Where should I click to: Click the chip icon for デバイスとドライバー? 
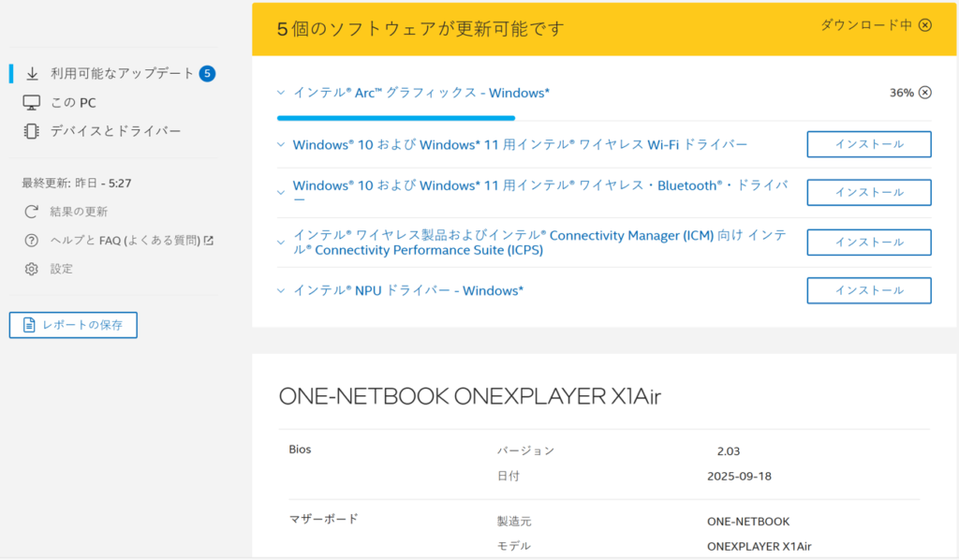coord(32,131)
